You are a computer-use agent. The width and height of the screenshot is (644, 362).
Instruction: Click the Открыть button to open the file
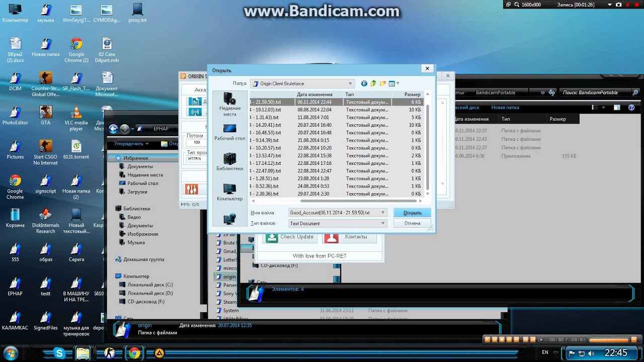tap(412, 213)
